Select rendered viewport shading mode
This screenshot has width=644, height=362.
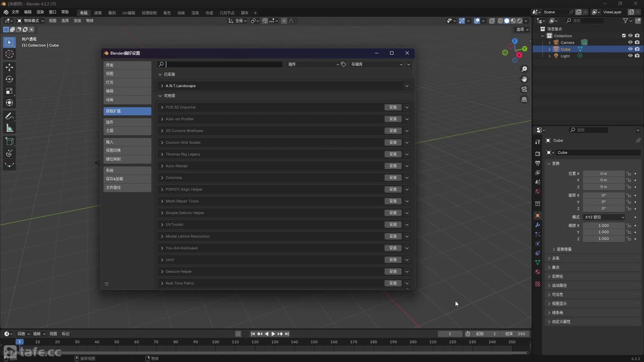[x=520, y=21]
